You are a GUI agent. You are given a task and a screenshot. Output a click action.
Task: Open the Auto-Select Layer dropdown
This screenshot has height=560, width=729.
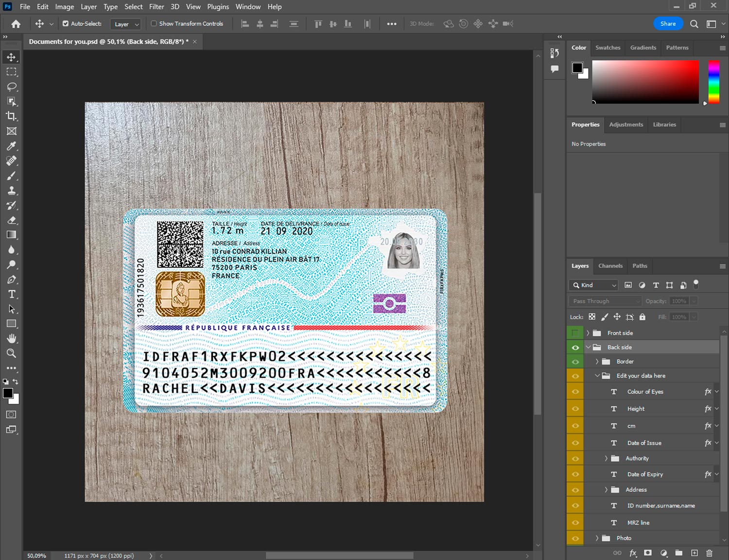point(126,24)
